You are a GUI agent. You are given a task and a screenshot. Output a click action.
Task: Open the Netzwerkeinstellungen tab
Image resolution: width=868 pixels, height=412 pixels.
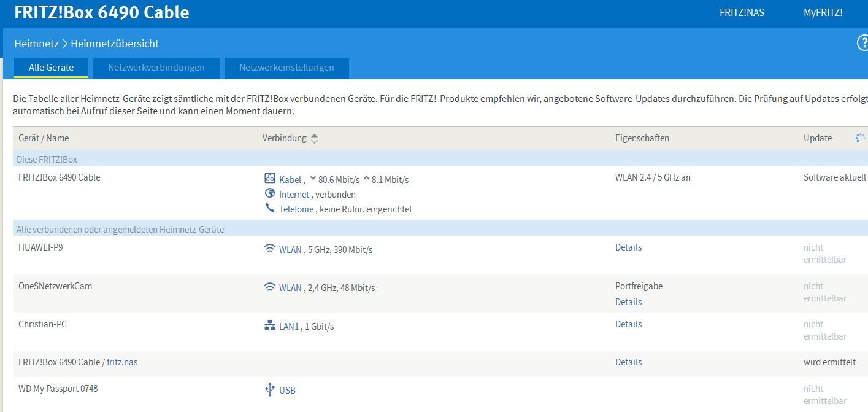point(286,68)
